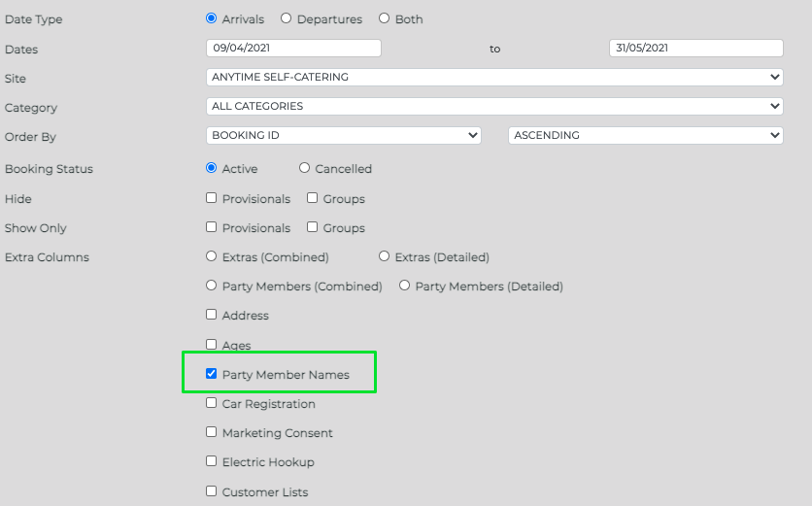Choose Party Members (Detailed) radio
The width and height of the screenshot is (812, 506).
[404, 286]
